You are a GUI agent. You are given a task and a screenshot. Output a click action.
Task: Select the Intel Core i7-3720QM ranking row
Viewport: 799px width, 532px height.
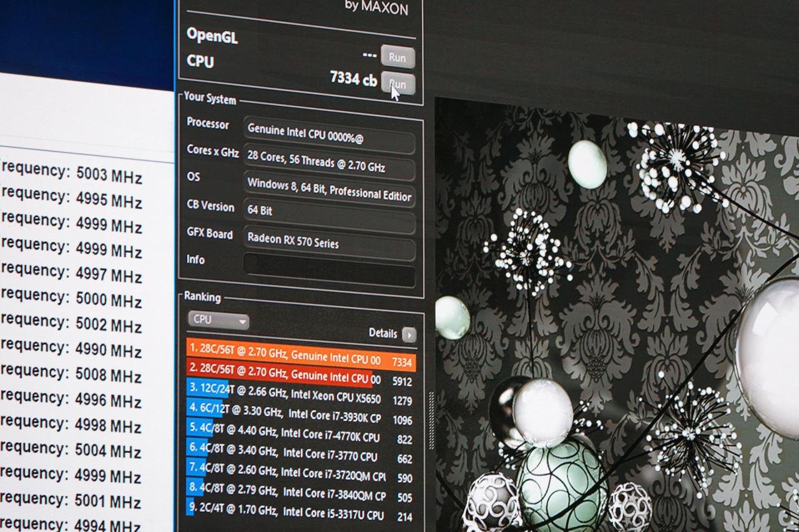[x=301, y=472]
